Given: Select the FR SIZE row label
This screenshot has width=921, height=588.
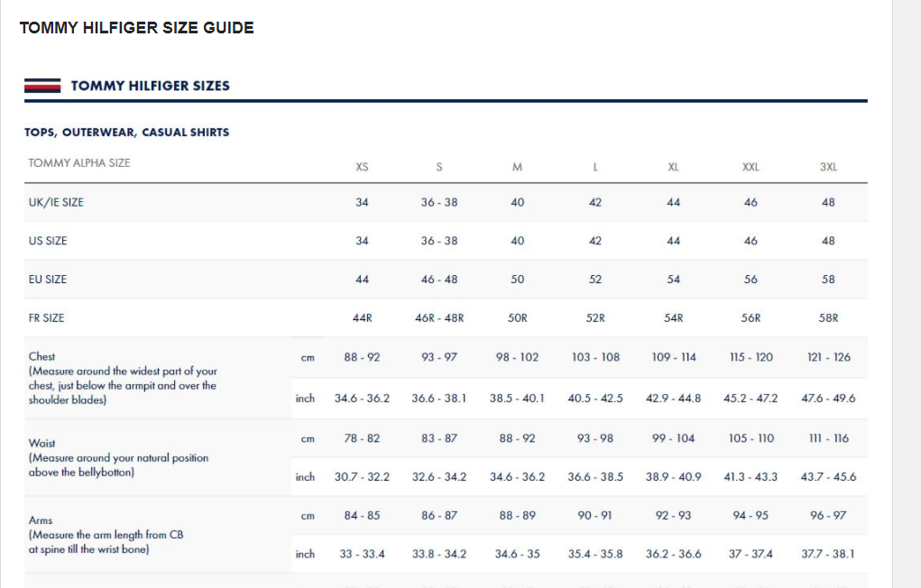Looking at the screenshot, I should point(46,317).
